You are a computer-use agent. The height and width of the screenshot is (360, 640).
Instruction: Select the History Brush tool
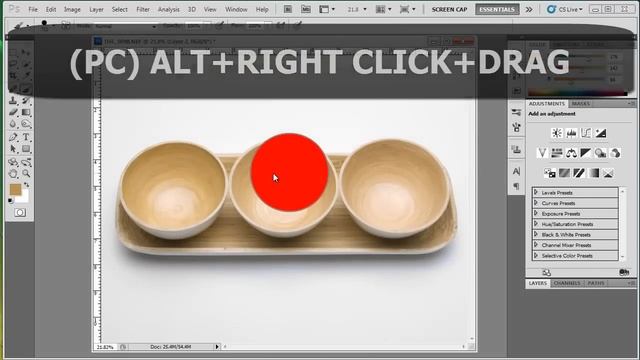[26, 100]
